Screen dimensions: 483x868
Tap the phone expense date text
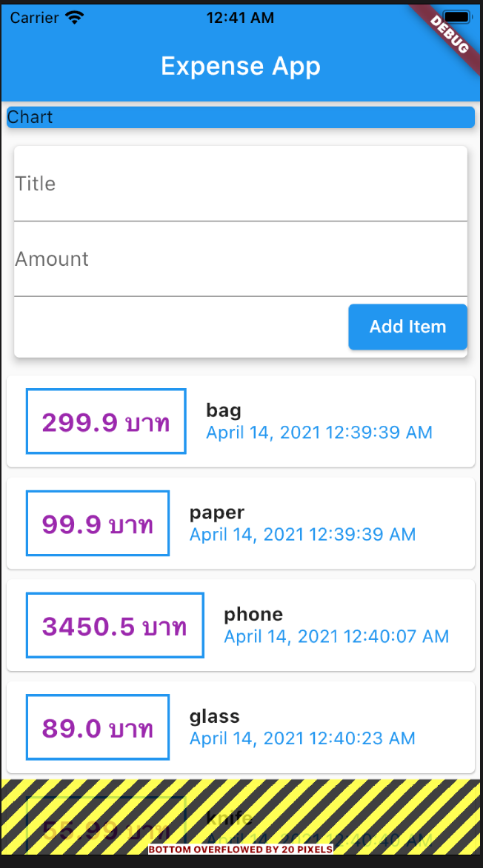point(336,636)
